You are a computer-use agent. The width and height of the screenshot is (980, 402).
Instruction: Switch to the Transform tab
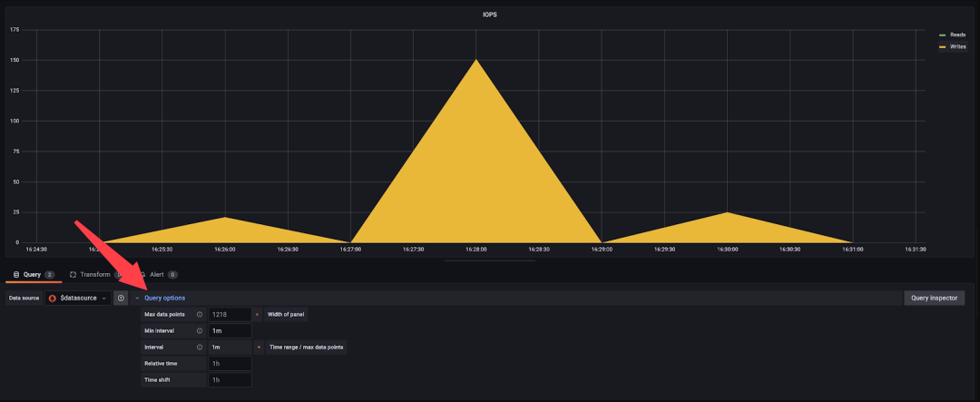tap(93, 274)
